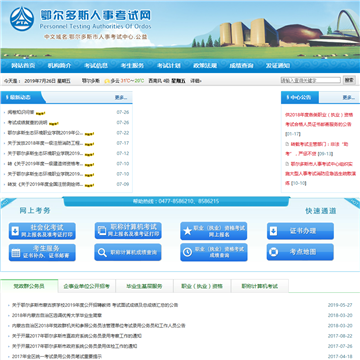360x360 pixels.
Task: Select the 党政群公务员 tab
Action: point(29,286)
